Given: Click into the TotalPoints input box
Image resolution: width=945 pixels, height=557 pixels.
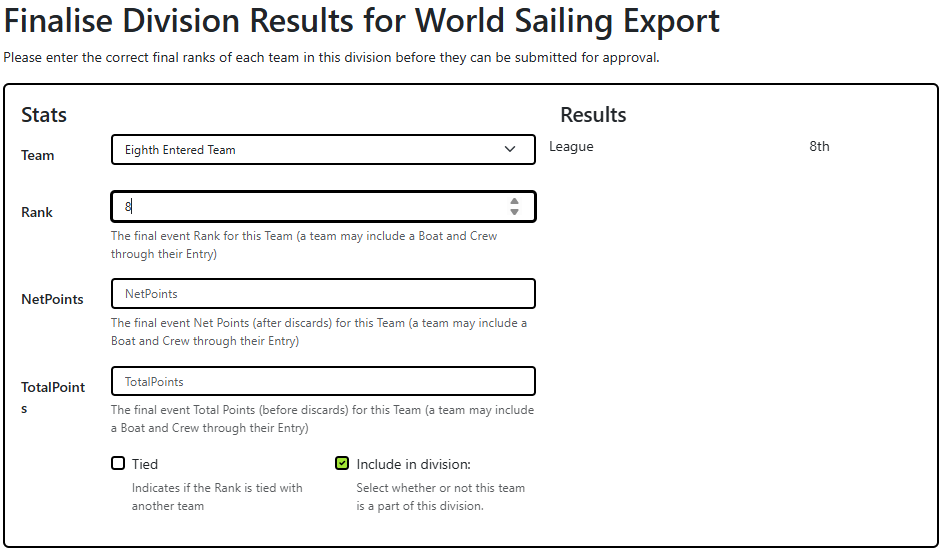Looking at the screenshot, I should pyautogui.click(x=323, y=382).
